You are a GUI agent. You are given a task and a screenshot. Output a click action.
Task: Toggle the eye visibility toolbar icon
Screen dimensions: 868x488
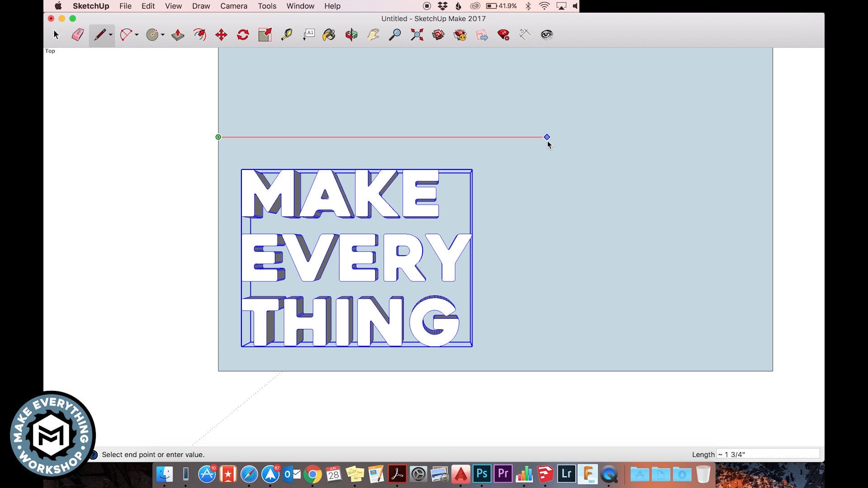[x=547, y=35]
